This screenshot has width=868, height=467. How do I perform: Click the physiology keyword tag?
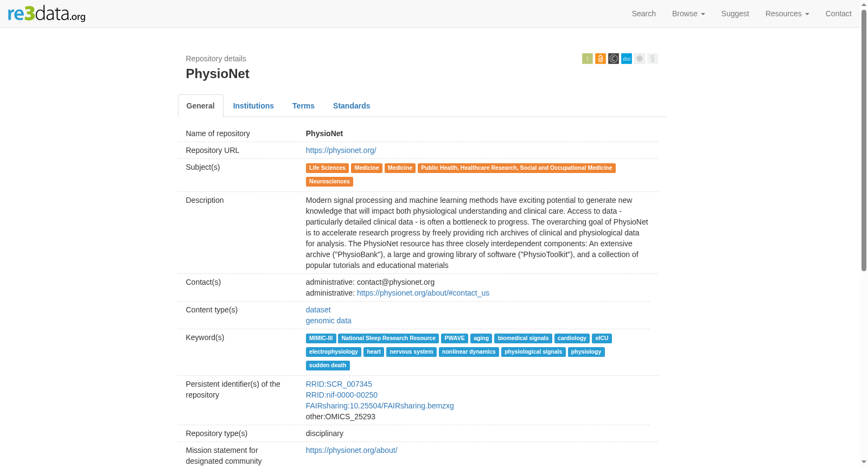(586, 352)
